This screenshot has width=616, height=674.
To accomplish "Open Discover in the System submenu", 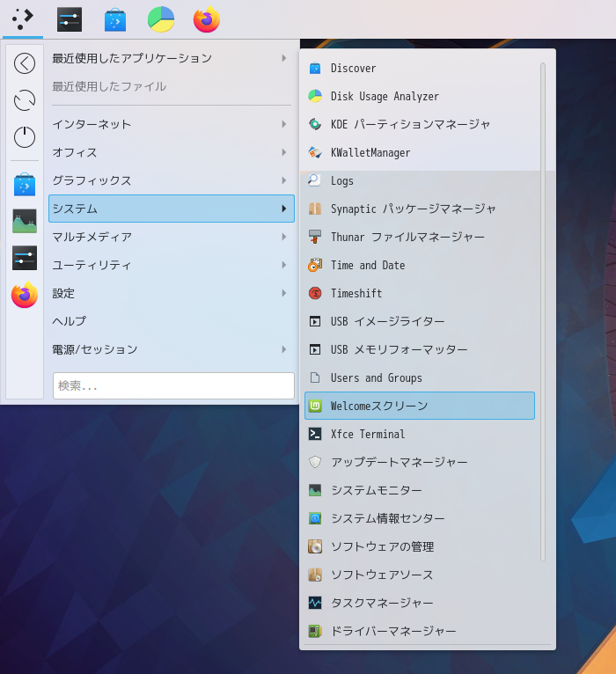I will coord(420,69).
